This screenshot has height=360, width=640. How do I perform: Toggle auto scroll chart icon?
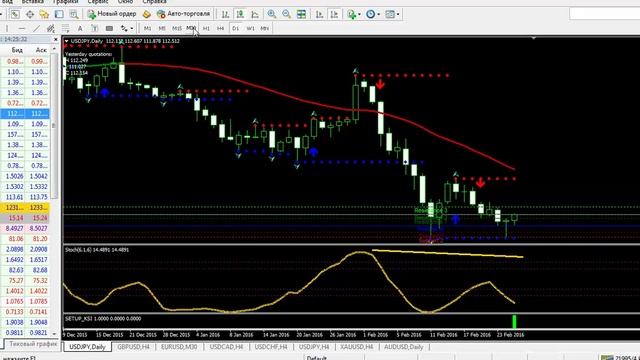[319, 14]
